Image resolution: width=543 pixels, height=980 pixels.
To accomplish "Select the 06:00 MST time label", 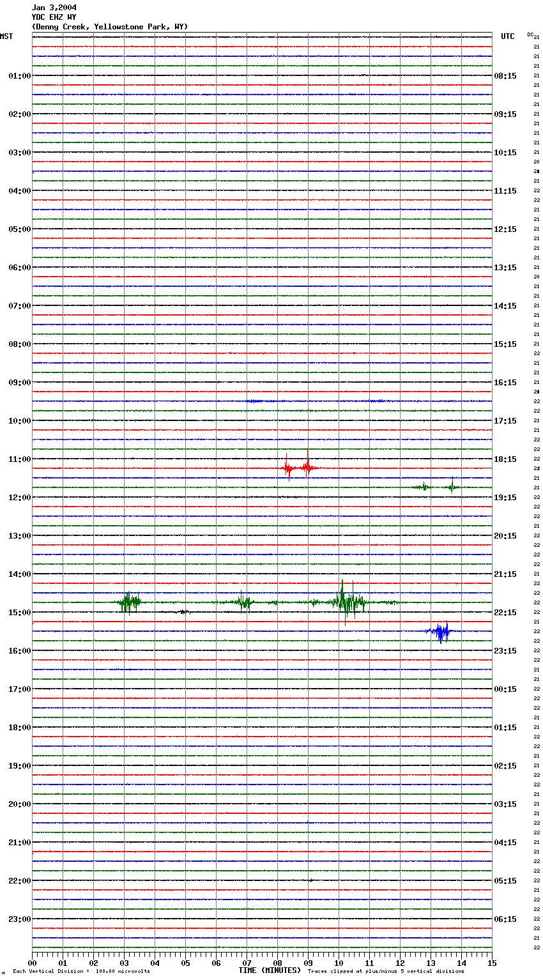I will [19, 268].
